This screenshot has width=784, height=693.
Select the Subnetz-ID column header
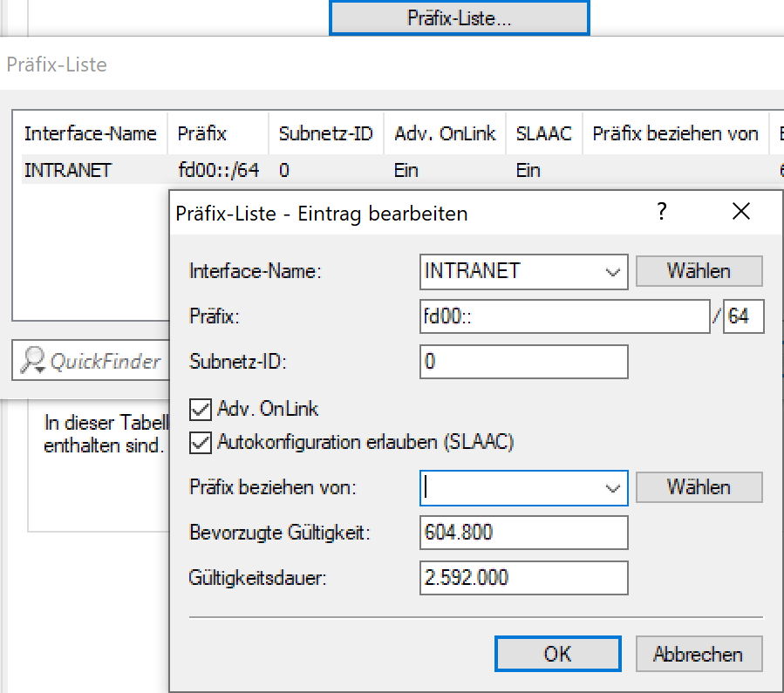click(325, 133)
